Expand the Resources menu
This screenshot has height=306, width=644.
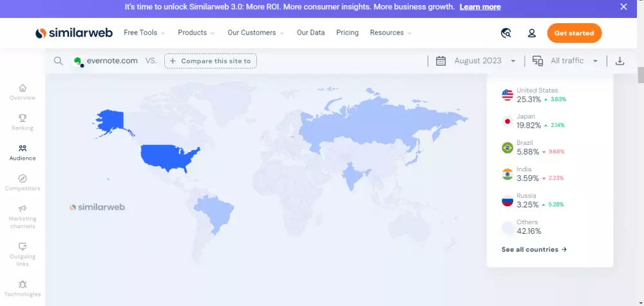391,33
